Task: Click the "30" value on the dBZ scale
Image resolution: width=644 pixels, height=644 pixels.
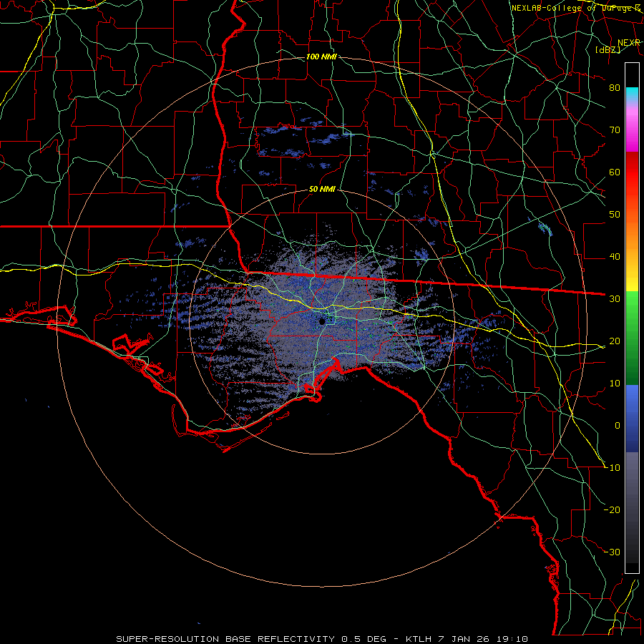Action: click(615, 298)
